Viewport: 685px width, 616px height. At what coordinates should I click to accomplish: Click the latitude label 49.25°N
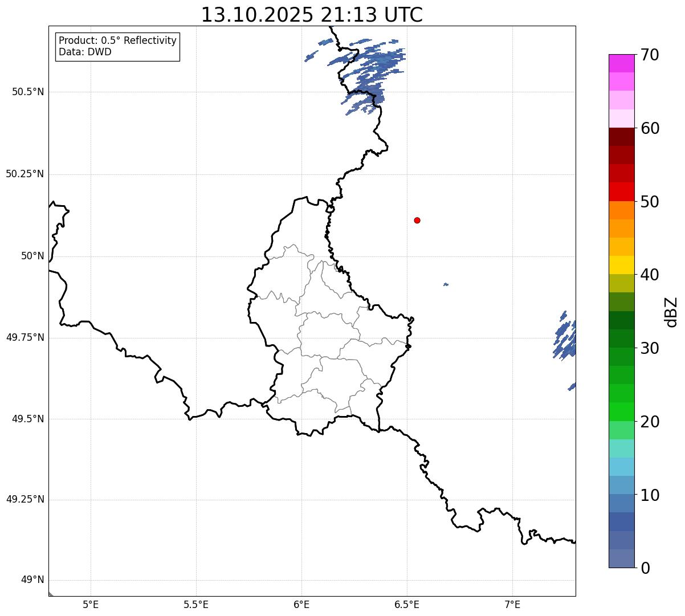pos(25,500)
